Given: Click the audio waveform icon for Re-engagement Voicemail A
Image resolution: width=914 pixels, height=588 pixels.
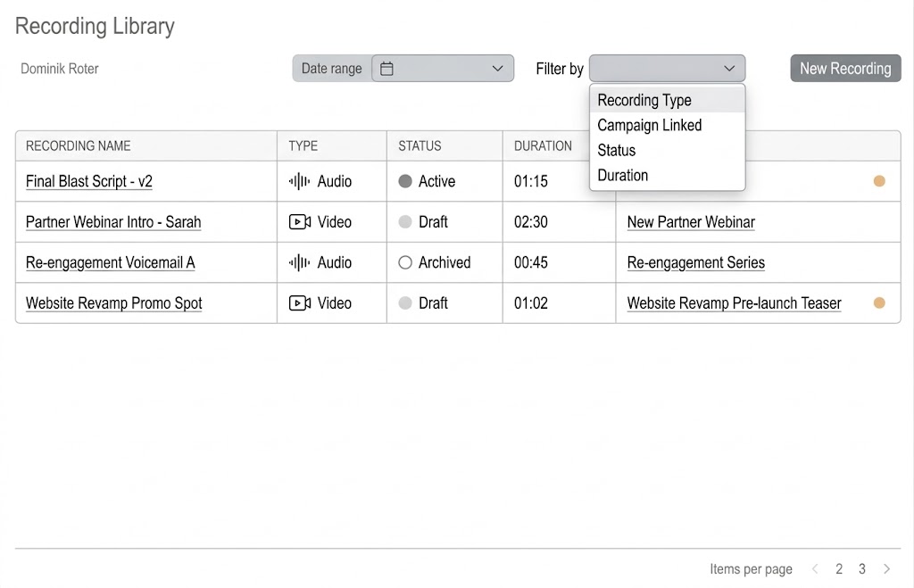Looking at the screenshot, I should [299, 263].
